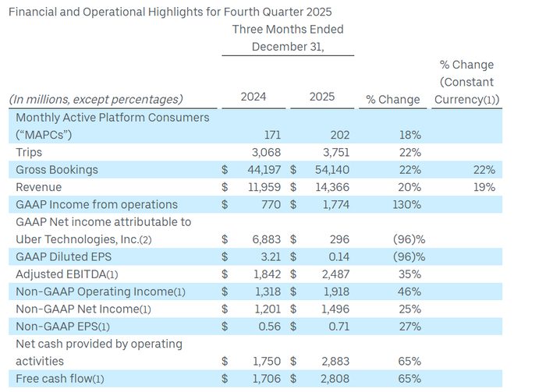Click the Non-GAAP Operating Income label
546x392 pixels.
[101, 291]
